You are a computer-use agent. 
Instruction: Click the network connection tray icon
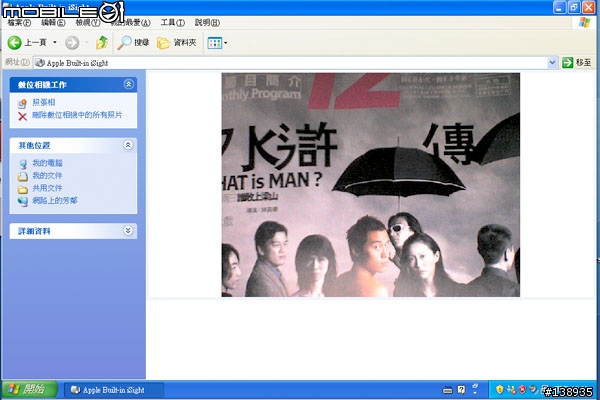click(511, 390)
